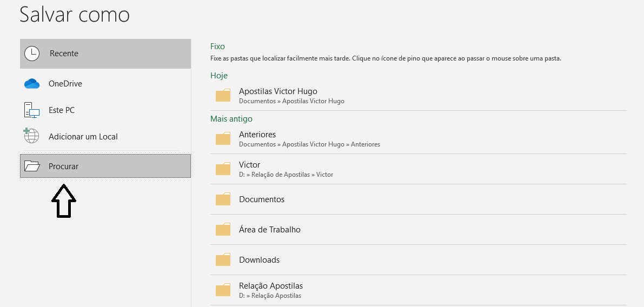Screen dimensions: 644x307
Task: Click the Mais antigo section header
Action: coord(231,119)
